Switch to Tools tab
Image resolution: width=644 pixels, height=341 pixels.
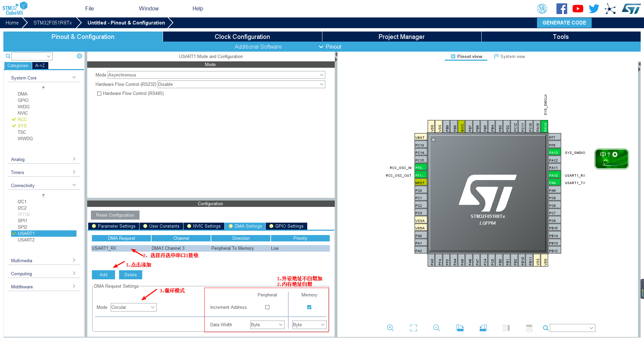click(x=561, y=37)
